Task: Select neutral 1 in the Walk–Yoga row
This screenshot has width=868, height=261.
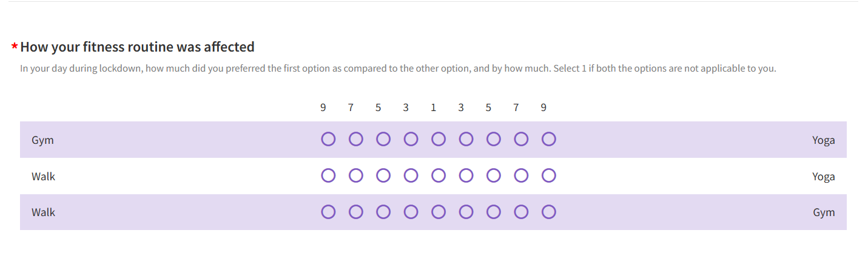Action: click(439, 176)
